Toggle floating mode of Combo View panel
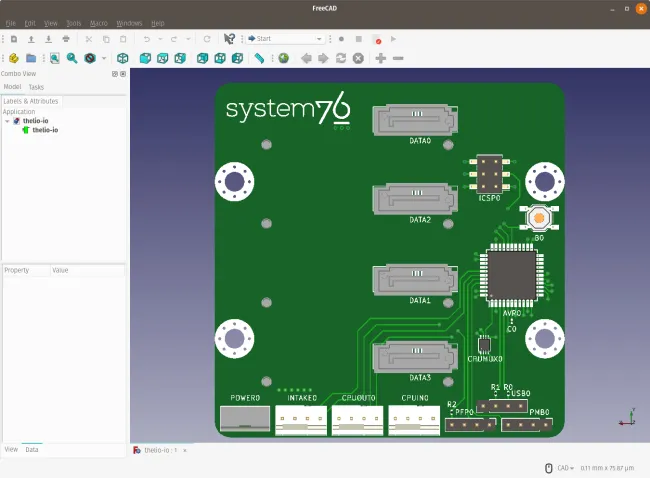 (114, 74)
